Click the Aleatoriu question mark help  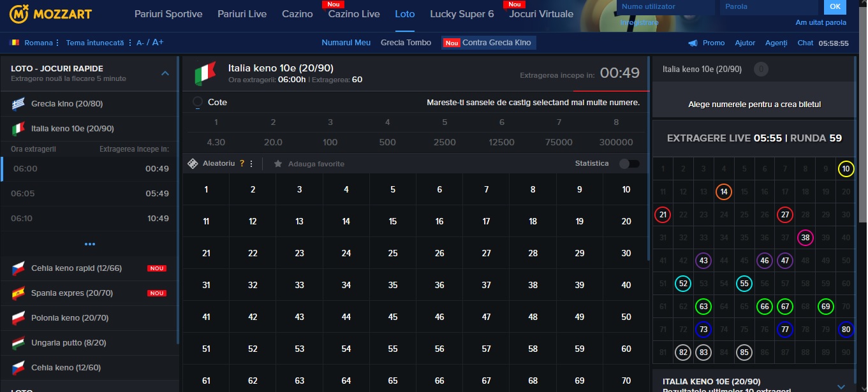[x=242, y=164]
